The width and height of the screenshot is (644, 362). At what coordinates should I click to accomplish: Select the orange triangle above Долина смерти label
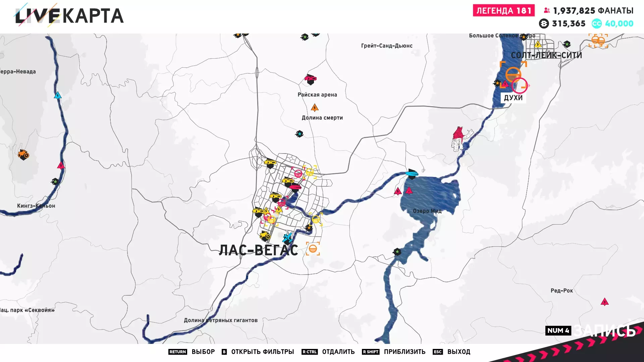point(314,108)
